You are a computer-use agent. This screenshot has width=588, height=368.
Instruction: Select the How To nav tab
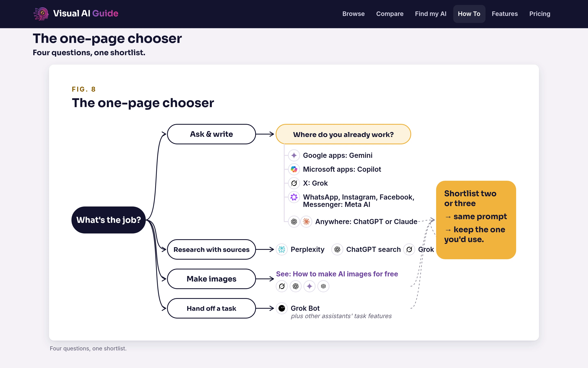click(x=469, y=14)
